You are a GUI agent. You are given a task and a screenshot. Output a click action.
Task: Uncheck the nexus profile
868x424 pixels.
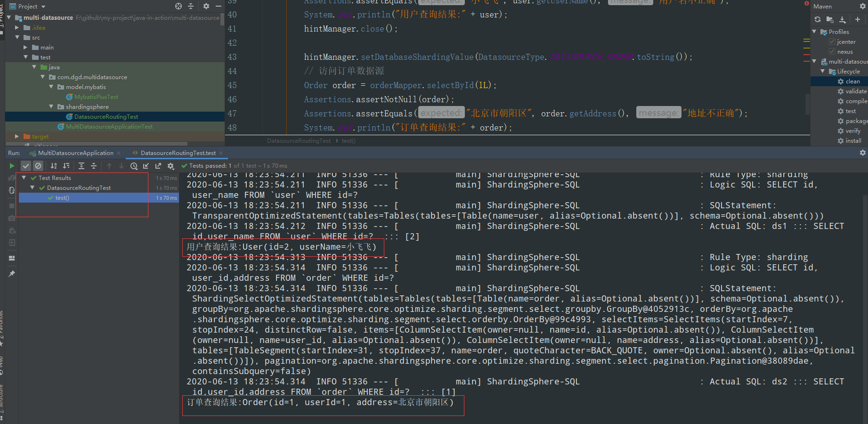[x=833, y=51]
